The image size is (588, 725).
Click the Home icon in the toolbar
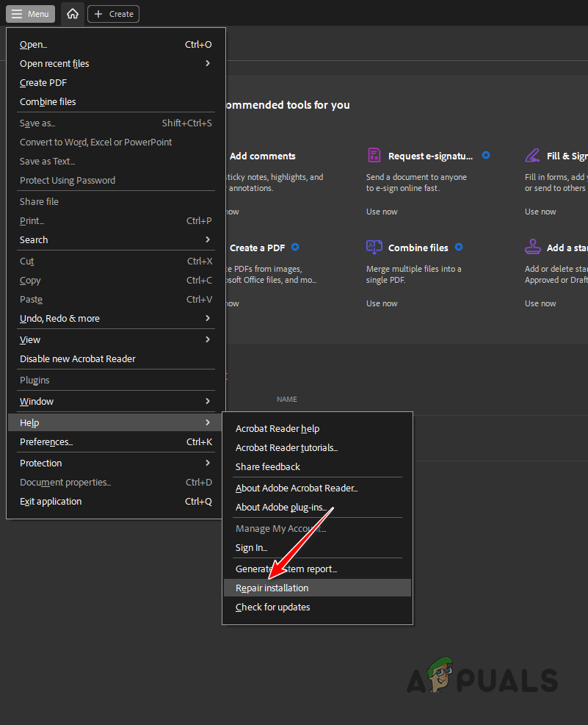72,13
